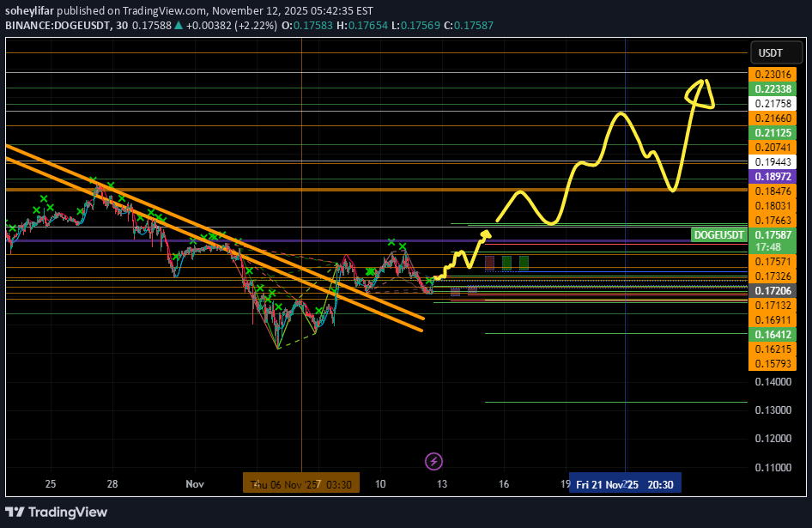The image size is (812, 528).
Task: Click the green 0.22338 price label
Action: point(773,89)
